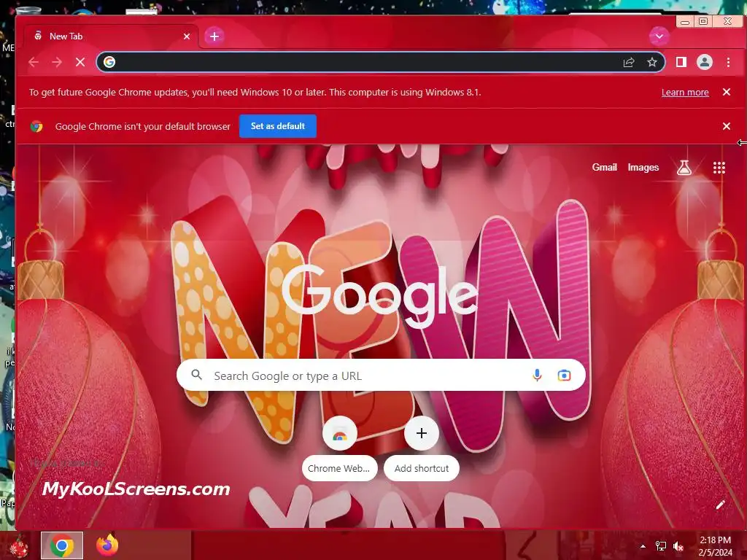Show hidden system tray icons

(x=643, y=546)
